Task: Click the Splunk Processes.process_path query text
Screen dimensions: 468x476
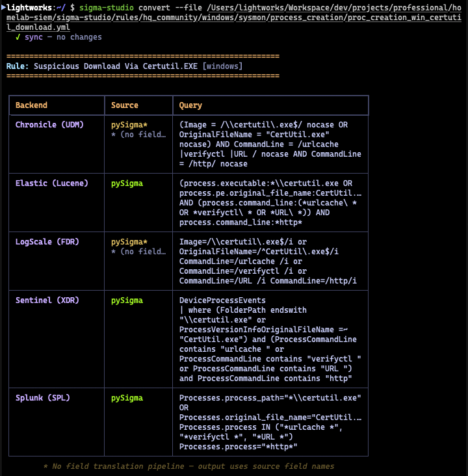Action: pos(270,398)
